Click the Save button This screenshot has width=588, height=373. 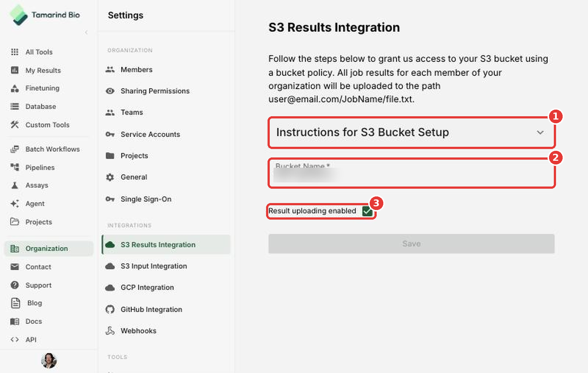click(411, 244)
